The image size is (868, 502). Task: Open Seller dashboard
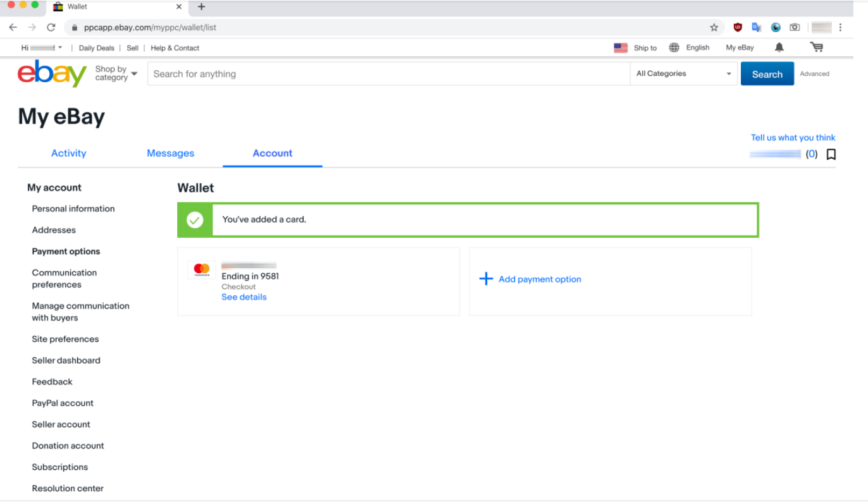point(66,360)
